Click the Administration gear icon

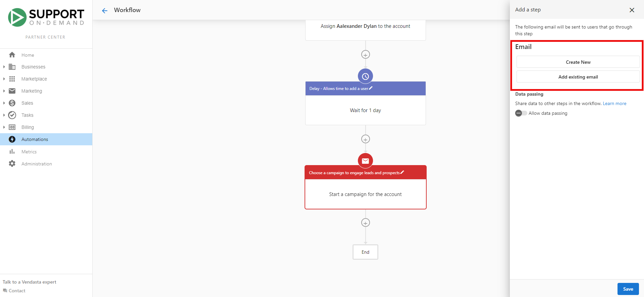point(12,163)
